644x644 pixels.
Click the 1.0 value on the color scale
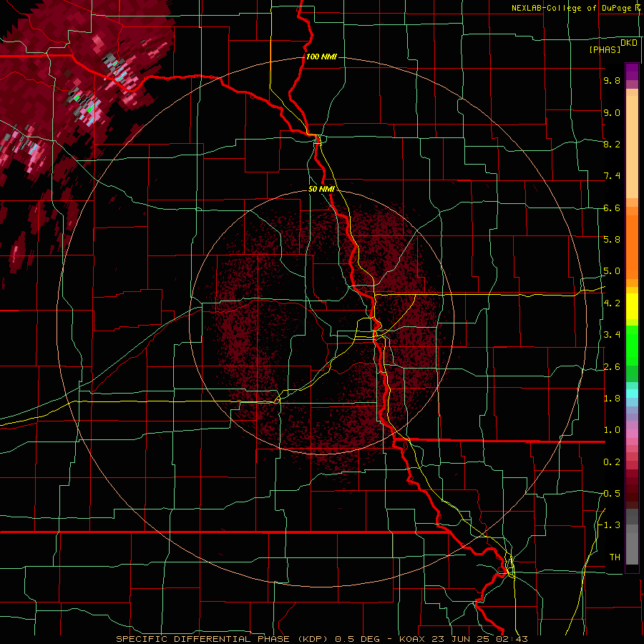click(x=612, y=430)
